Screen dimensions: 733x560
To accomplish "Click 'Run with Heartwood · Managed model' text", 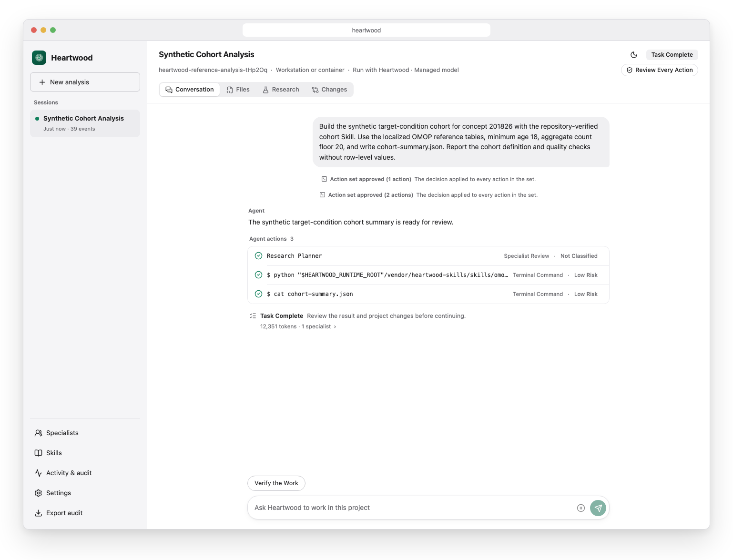I will [x=406, y=70].
